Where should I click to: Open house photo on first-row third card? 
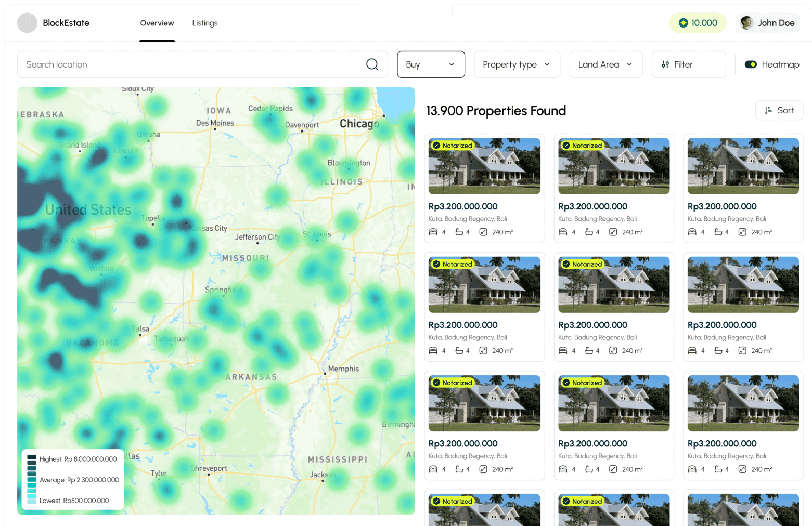pyautogui.click(x=743, y=166)
